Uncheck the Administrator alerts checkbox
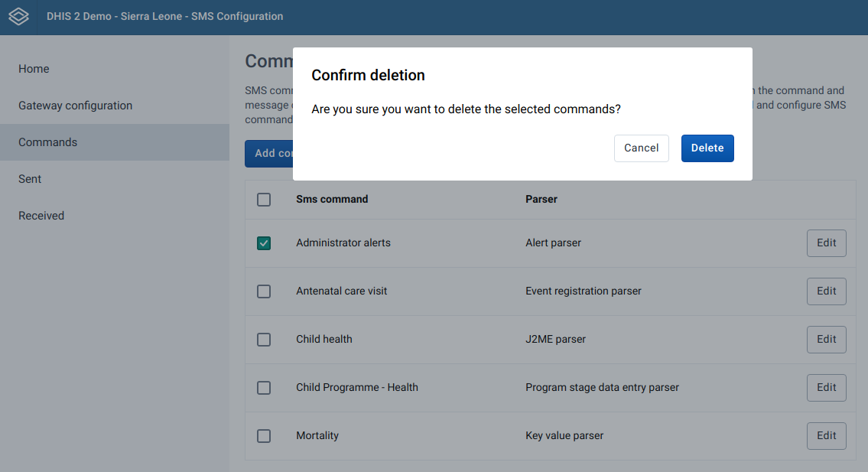This screenshot has height=472, width=868. coord(264,243)
